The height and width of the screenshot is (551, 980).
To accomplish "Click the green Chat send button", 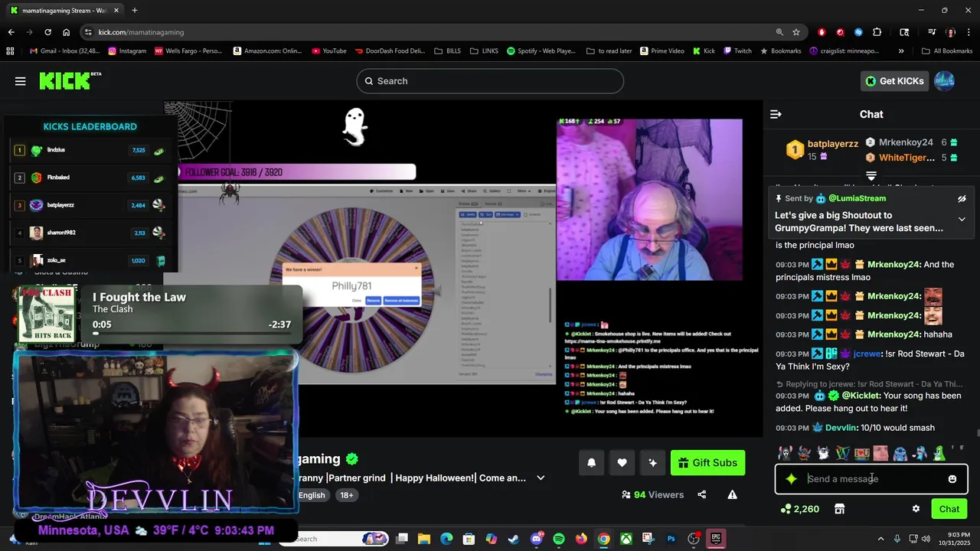I will pos(949,509).
